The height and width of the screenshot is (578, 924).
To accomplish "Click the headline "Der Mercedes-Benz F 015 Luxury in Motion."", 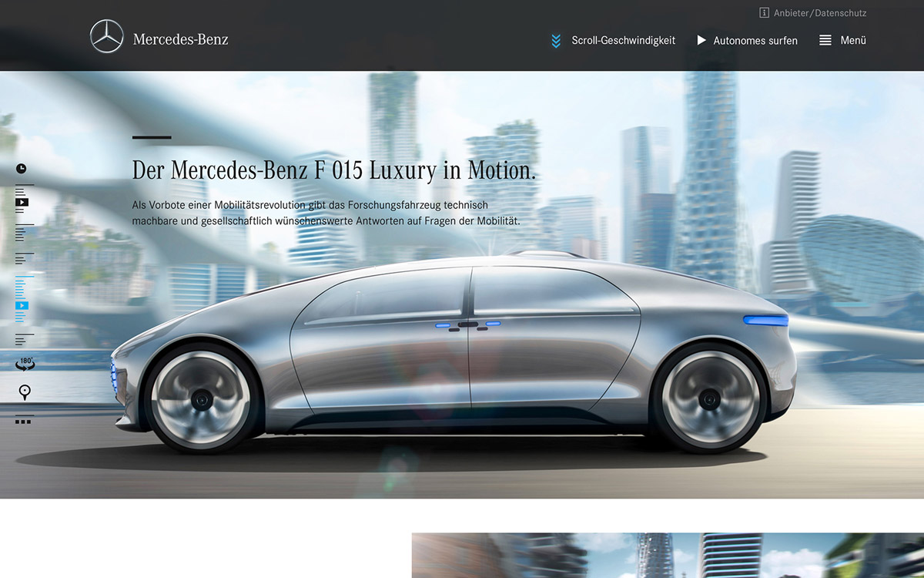I will pos(334,170).
